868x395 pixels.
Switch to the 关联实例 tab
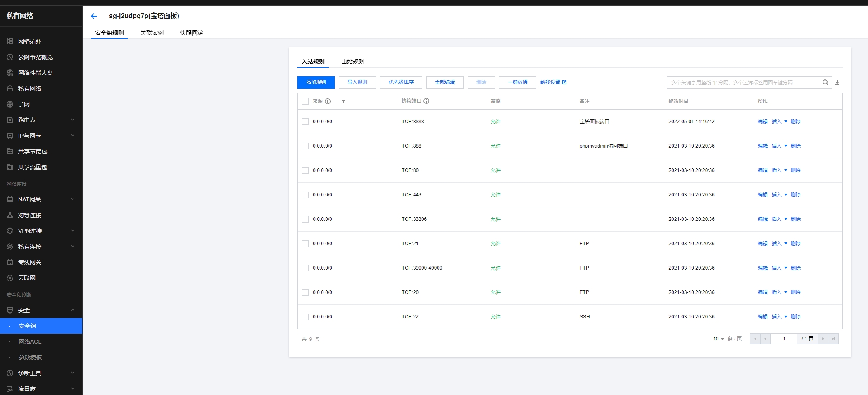click(152, 33)
